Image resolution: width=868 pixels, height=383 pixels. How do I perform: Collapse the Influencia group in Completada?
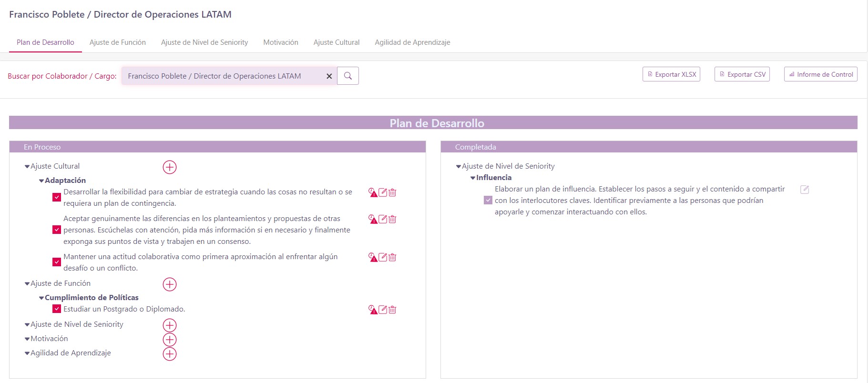tap(473, 178)
